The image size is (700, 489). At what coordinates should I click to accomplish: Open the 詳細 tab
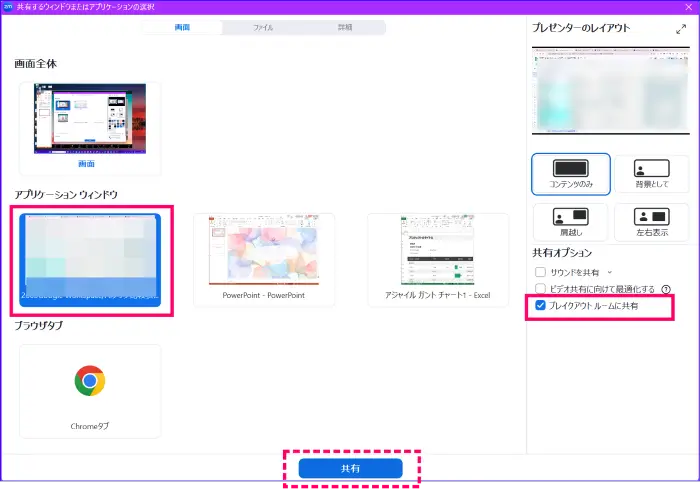[345, 27]
